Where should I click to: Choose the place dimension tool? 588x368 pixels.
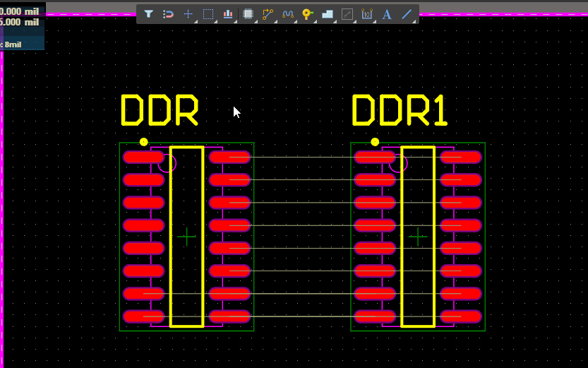coord(366,14)
